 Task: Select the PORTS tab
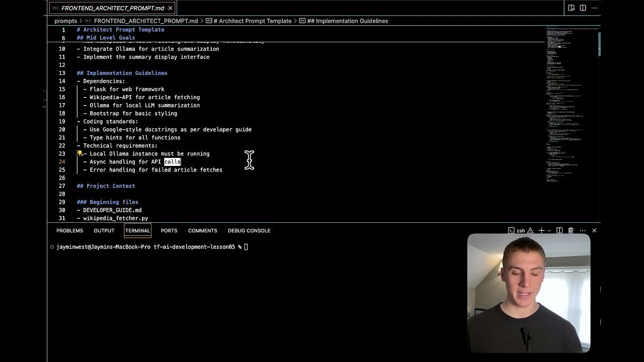click(x=169, y=230)
